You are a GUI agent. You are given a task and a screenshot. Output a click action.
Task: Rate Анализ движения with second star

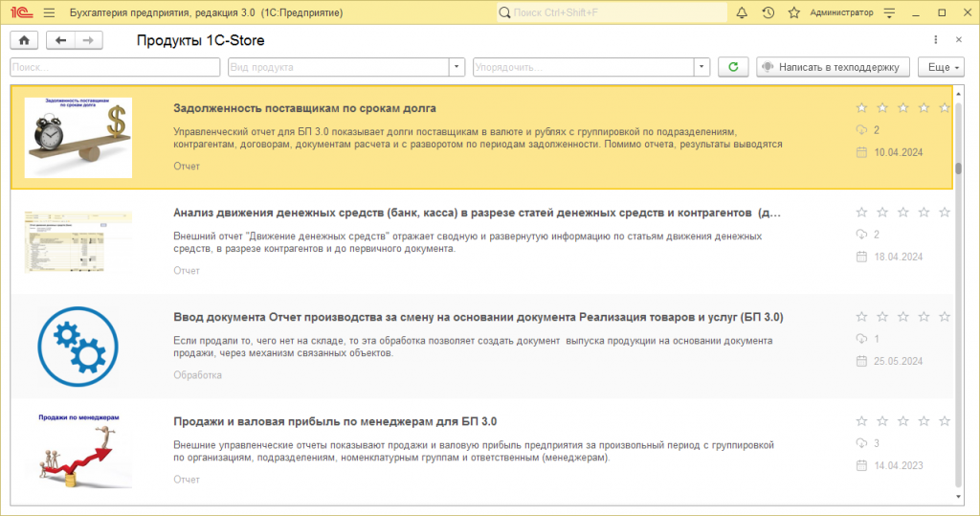882,213
